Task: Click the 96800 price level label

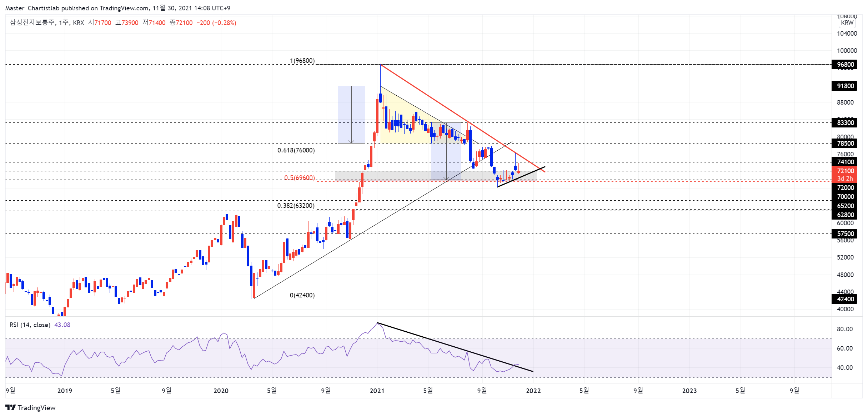Action: click(x=844, y=65)
